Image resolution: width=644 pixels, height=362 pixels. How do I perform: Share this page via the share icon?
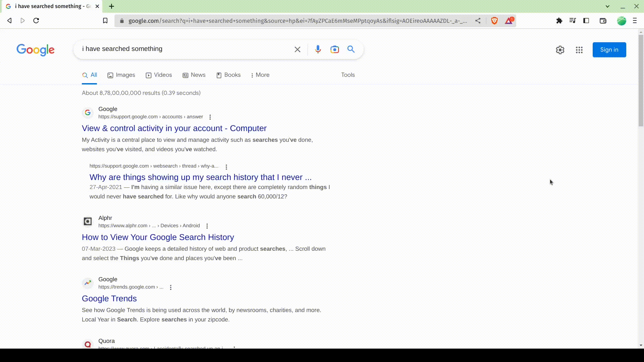pos(478,21)
